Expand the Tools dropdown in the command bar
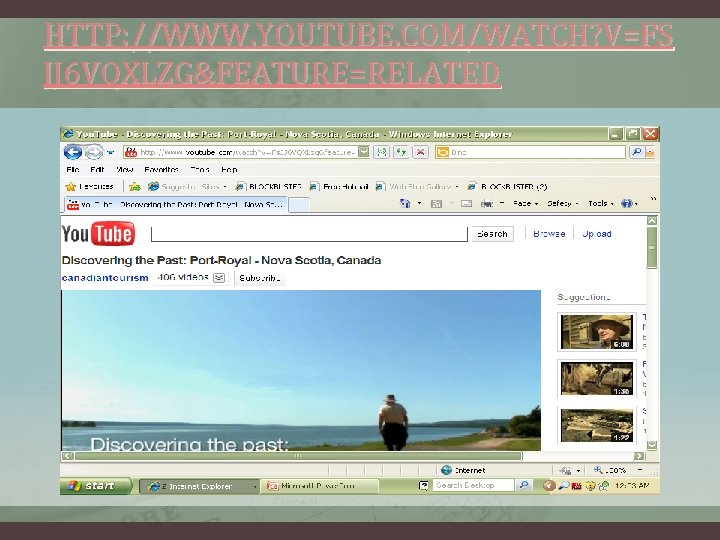 601,203
